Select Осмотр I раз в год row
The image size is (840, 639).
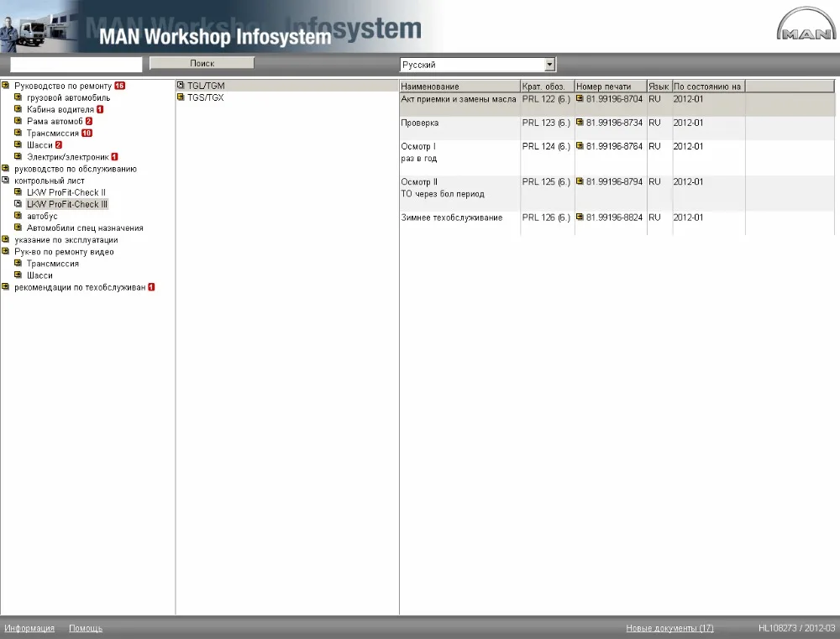[617, 158]
